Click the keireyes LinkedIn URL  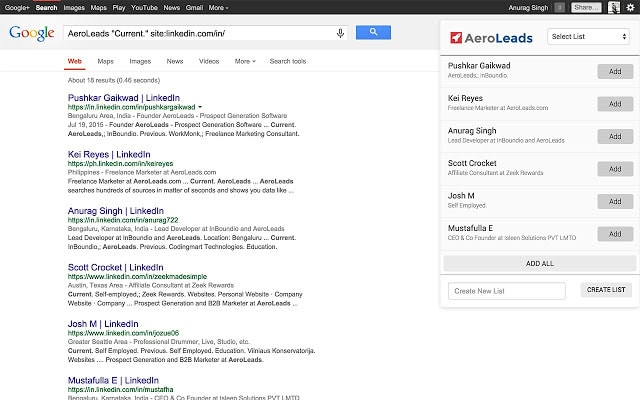coord(120,163)
